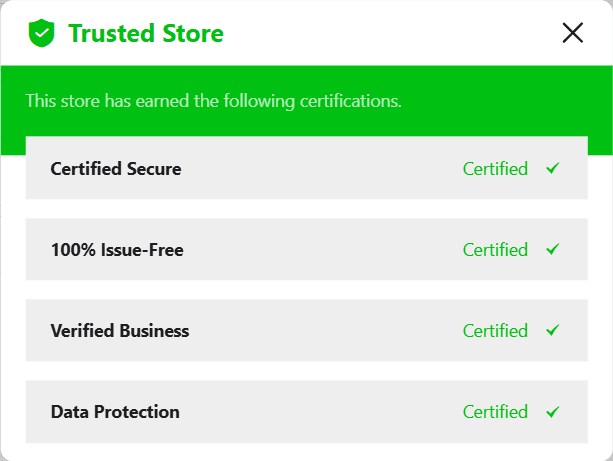Click the Verified Business checkmark icon

pyautogui.click(x=553, y=331)
